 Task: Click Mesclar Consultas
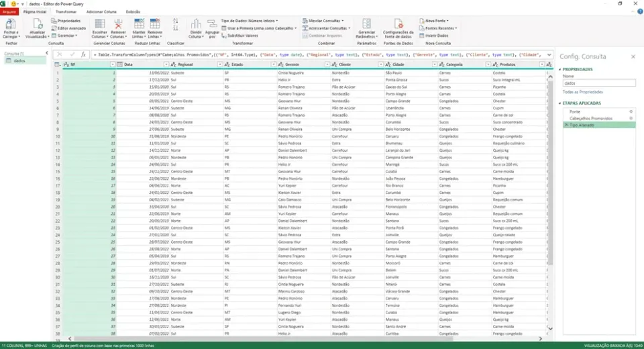(x=323, y=21)
